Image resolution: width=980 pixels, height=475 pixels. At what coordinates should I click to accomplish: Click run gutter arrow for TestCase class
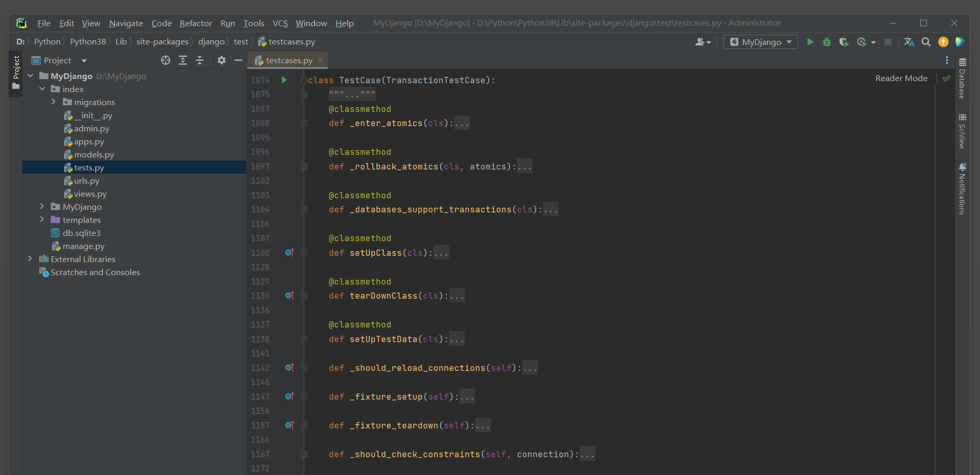coord(284,80)
